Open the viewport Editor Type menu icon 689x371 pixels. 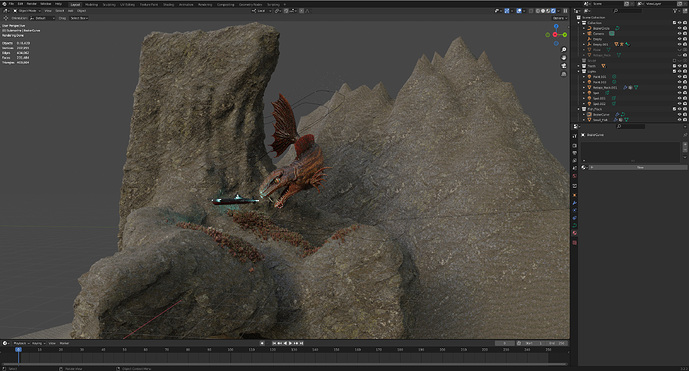[x=6, y=11]
